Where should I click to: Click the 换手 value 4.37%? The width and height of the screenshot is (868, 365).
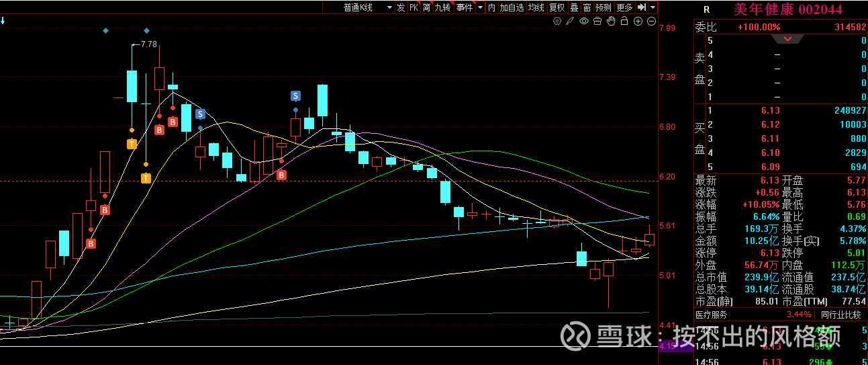click(x=853, y=229)
